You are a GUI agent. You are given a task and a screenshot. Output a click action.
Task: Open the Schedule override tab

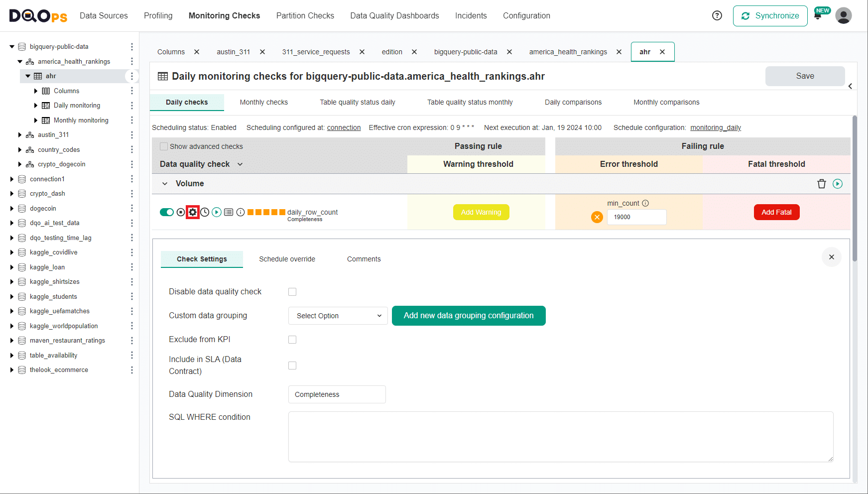point(286,259)
